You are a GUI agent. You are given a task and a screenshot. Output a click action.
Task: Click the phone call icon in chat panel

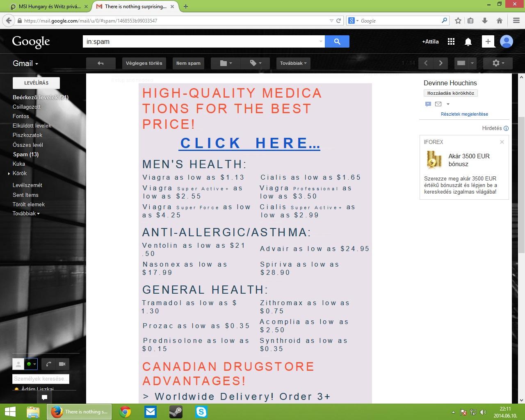(49, 364)
